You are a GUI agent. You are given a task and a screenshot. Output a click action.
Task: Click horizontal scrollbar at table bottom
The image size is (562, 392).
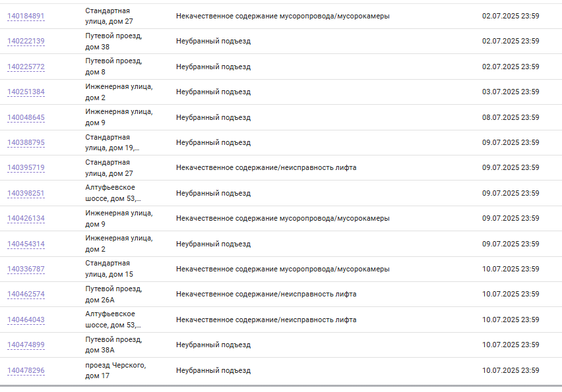click(281, 386)
